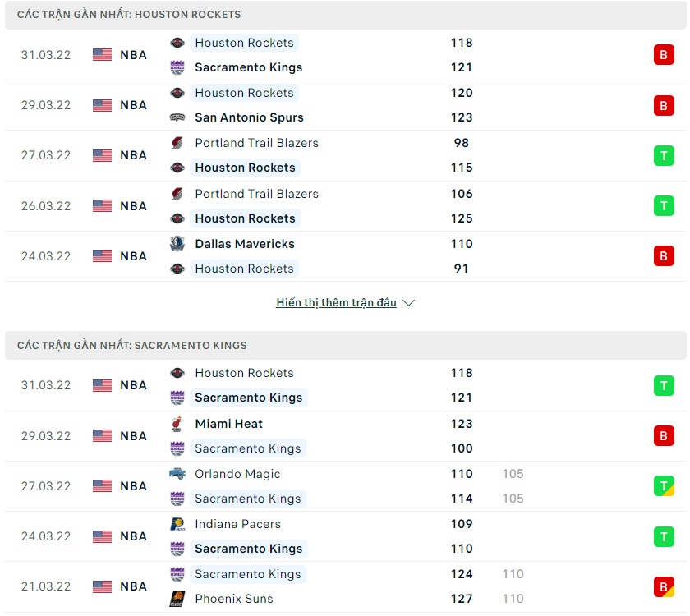The width and height of the screenshot is (690, 616).
Task: Open the Dallas Mavericks team link
Action: coord(244,244)
